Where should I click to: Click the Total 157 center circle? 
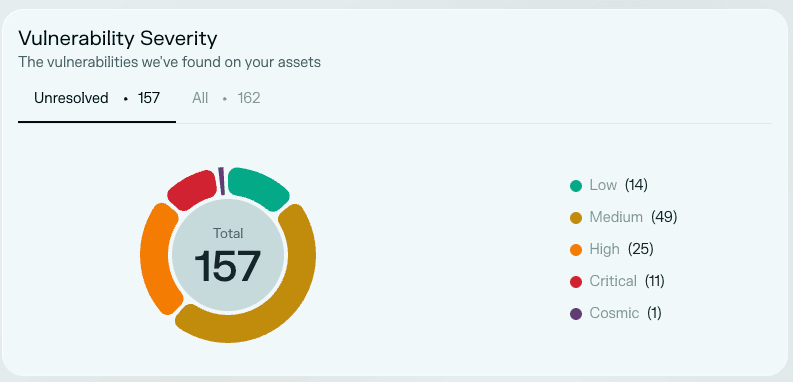point(229,254)
